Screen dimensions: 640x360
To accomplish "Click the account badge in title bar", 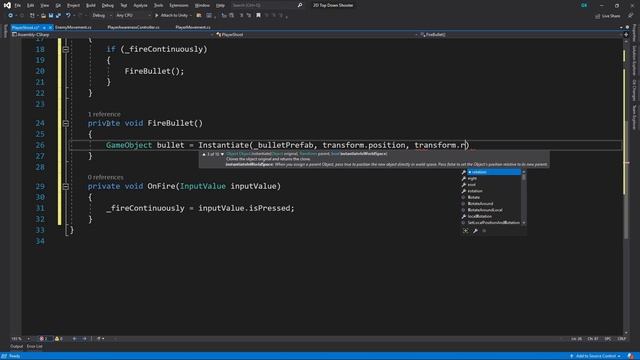I will (x=584, y=5).
